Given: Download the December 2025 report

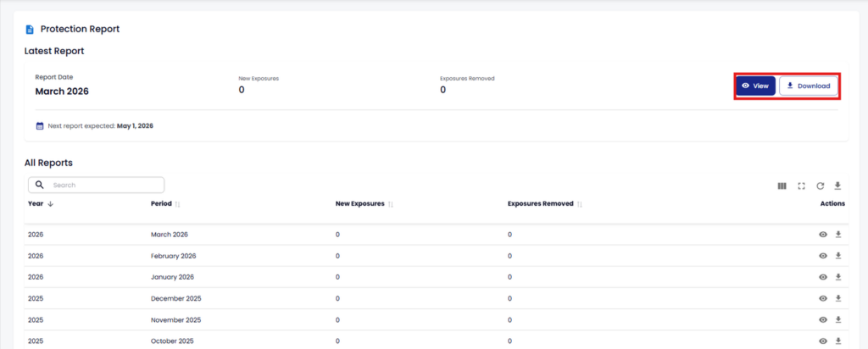Looking at the screenshot, I should pos(838,298).
